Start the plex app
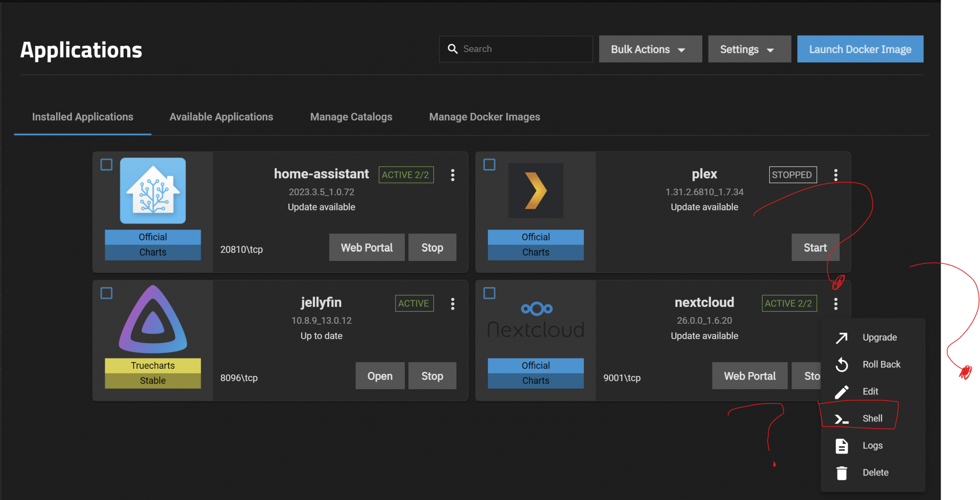Screen dimensions: 980x500 815,248
